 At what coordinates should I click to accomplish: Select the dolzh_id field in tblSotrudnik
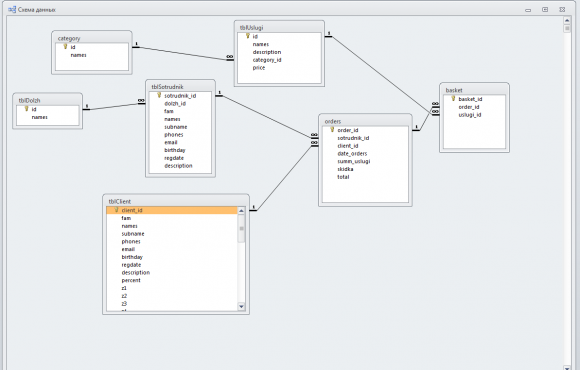pyautogui.click(x=175, y=104)
